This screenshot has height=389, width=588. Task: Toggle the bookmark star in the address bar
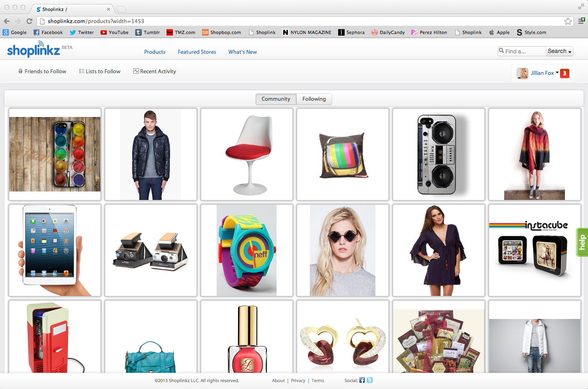pyautogui.click(x=568, y=21)
